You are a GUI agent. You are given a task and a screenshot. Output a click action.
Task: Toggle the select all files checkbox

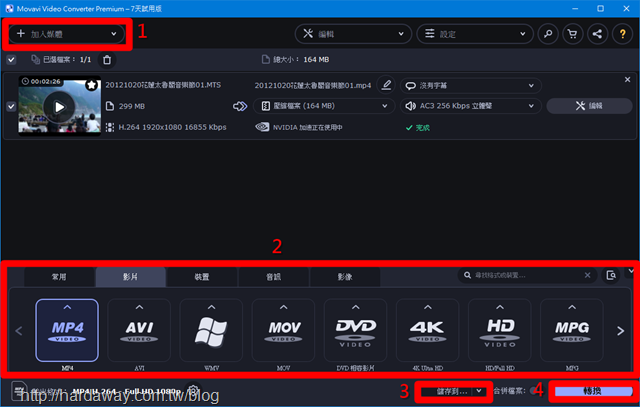pyautogui.click(x=11, y=60)
